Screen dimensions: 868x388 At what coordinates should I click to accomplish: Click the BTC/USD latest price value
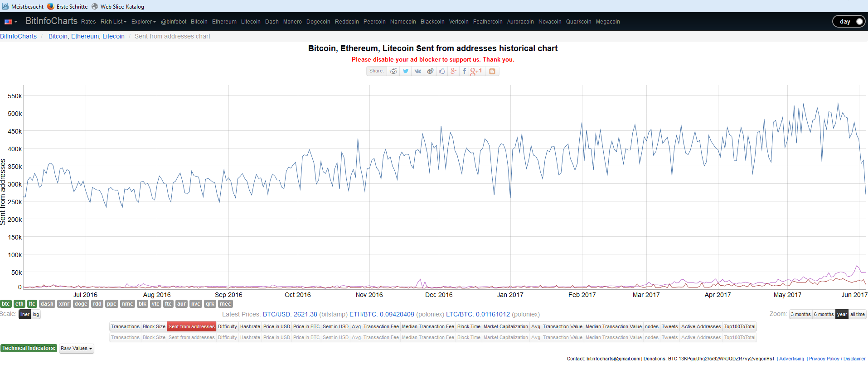pos(290,314)
